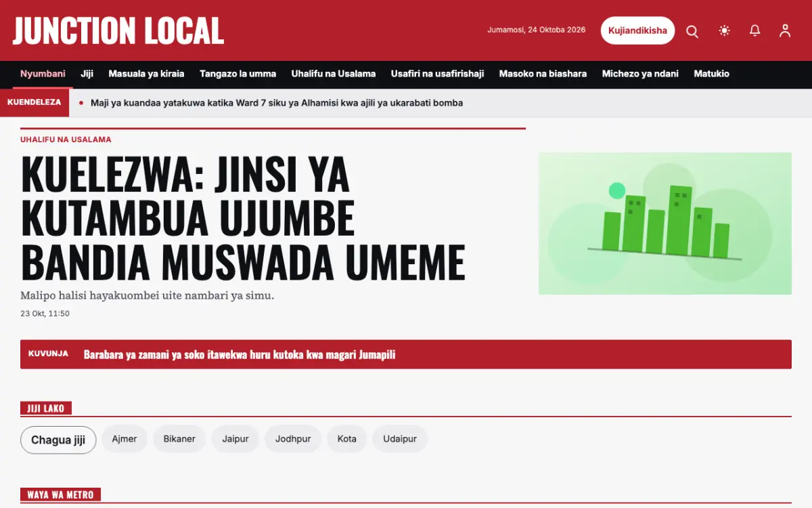This screenshot has width=812, height=508.
Task: Open breaking news about Barabara ya zamani
Action: [x=240, y=354]
